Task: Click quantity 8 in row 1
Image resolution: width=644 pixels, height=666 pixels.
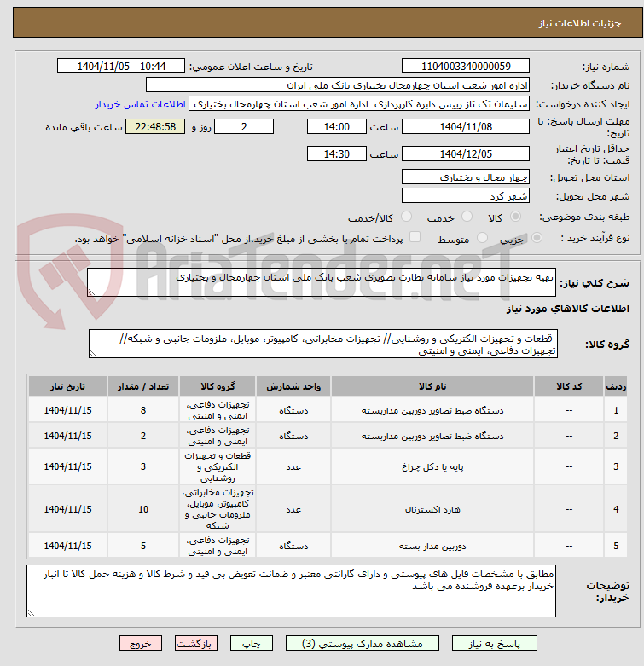Action: 143,410
